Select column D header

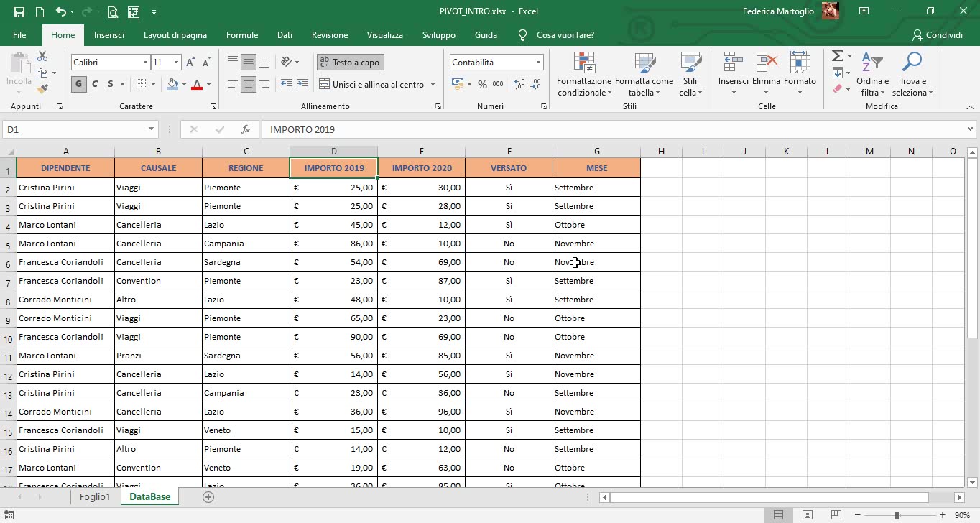click(333, 151)
